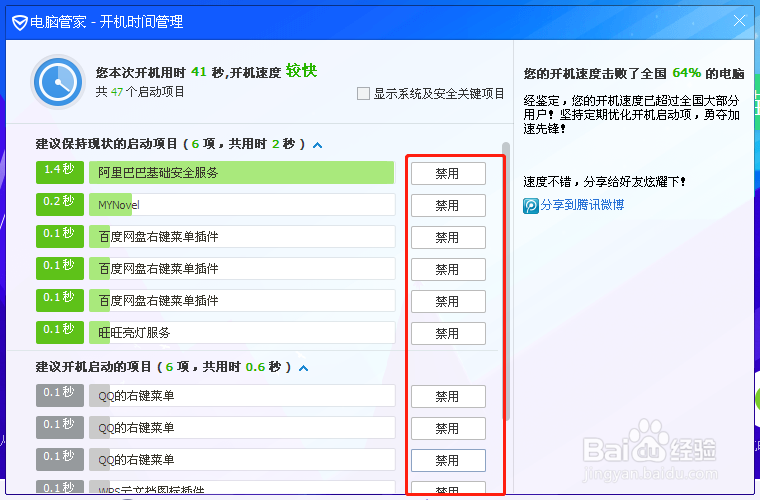Click the 共 47 个启动项目 count text
This screenshot has height=500, width=760.
click(x=140, y=92)
